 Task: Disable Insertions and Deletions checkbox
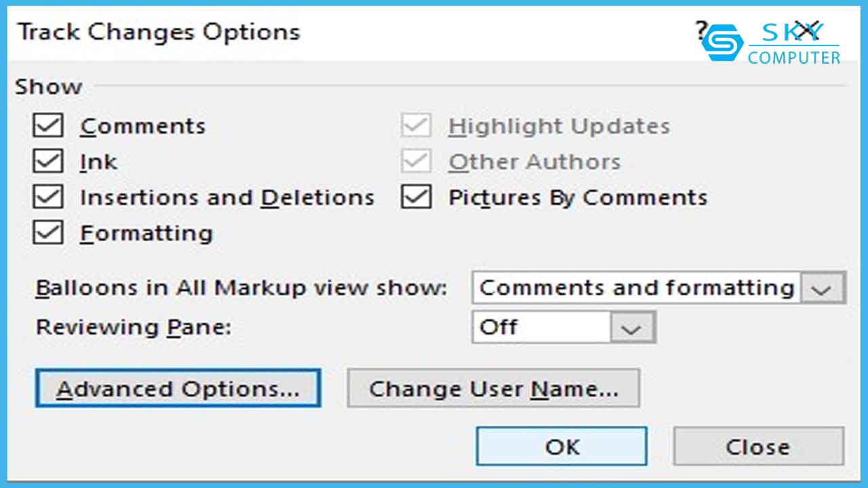[48, 197]
